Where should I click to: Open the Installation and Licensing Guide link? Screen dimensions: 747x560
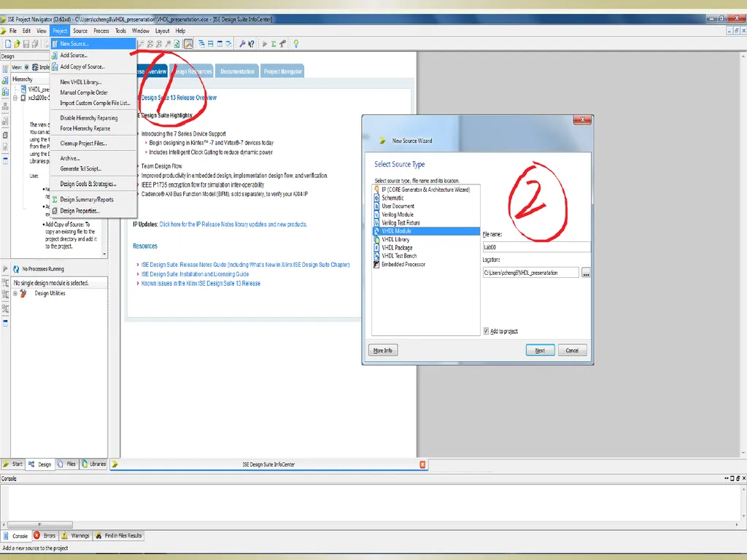point(195,274)
